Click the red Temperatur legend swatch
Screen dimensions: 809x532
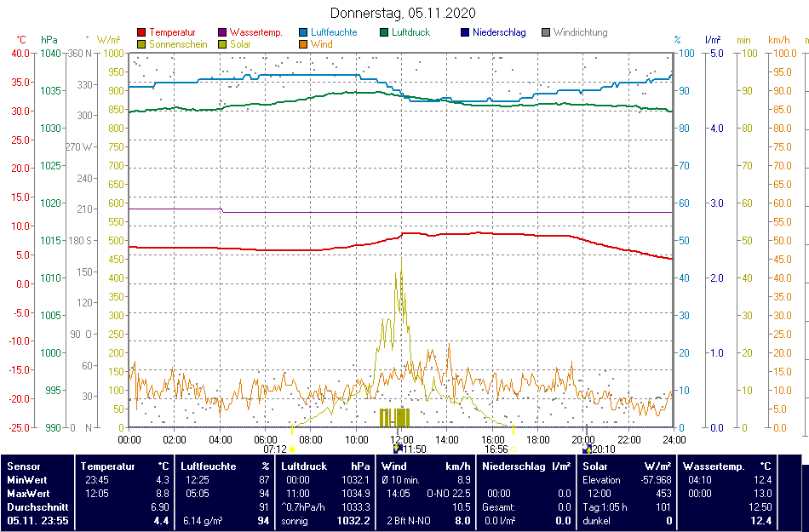pyautogui.click(x=141, y=32)
